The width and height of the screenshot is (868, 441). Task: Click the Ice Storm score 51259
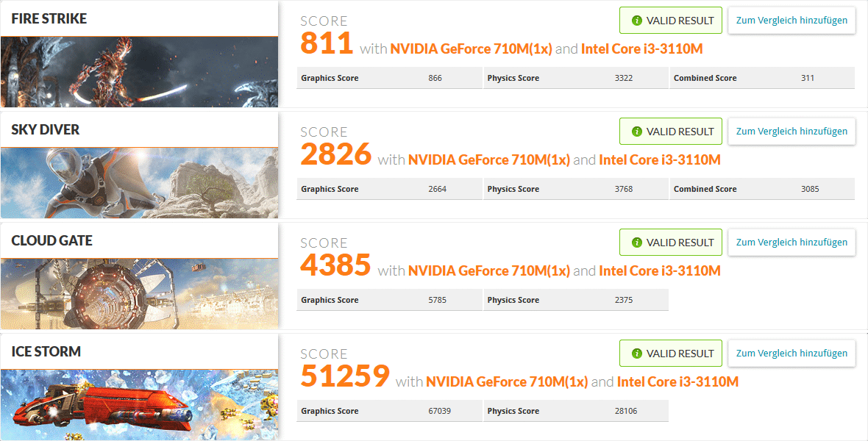pos(344,376)
